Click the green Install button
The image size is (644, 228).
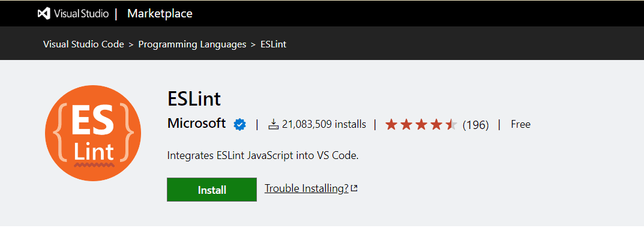point(212,190)
